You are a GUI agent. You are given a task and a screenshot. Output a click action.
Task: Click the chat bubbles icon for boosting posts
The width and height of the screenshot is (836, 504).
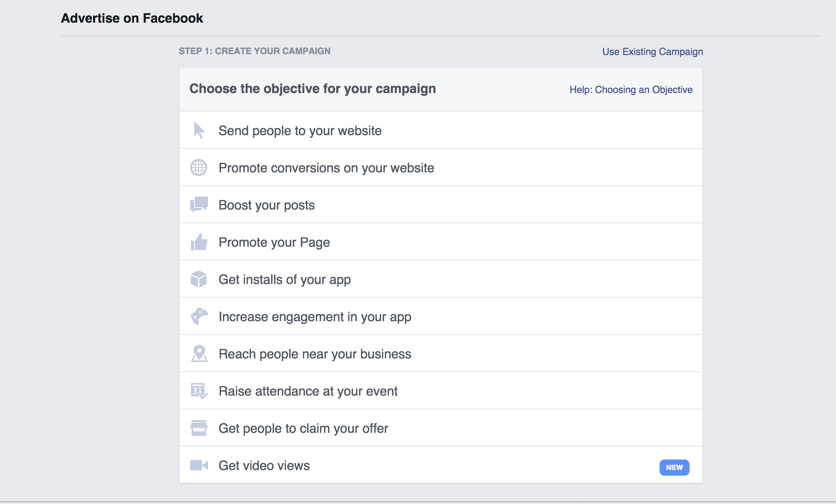pyautogui.click(x=199, y=205)
